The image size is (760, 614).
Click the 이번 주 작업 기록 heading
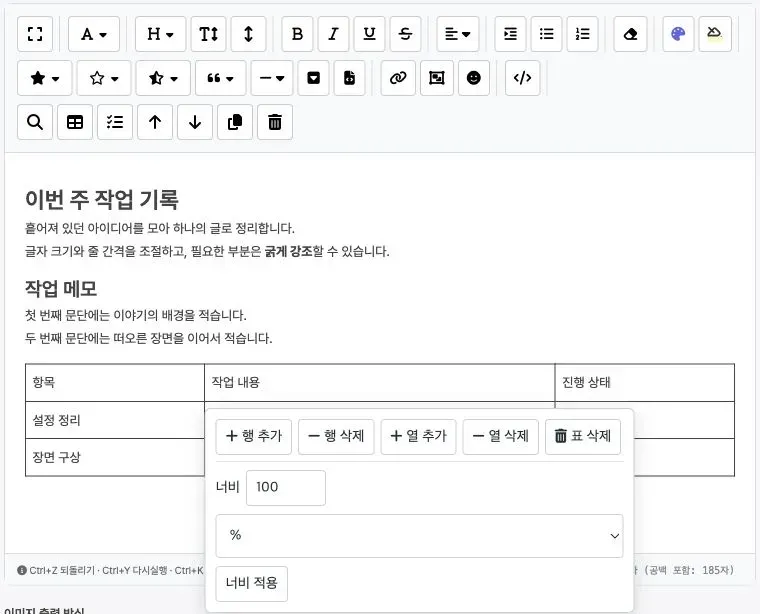click(102, 200)
